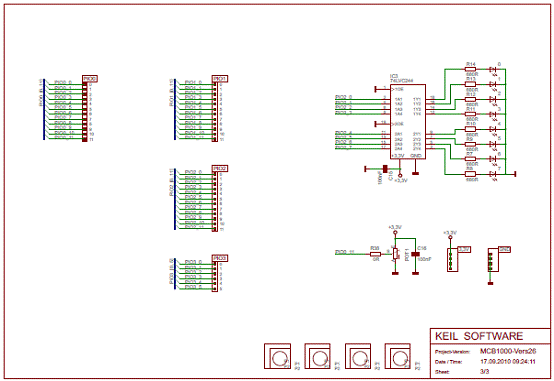Click the sheet number 3/3 field
The height and width of the screenshot is (381, 554).
(485, 371)
